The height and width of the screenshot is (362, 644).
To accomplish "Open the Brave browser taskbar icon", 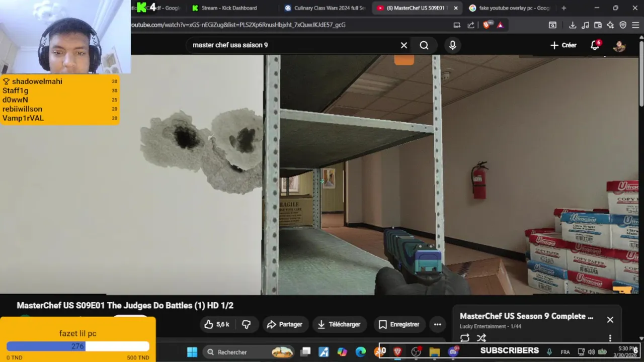I will (397, 352).
